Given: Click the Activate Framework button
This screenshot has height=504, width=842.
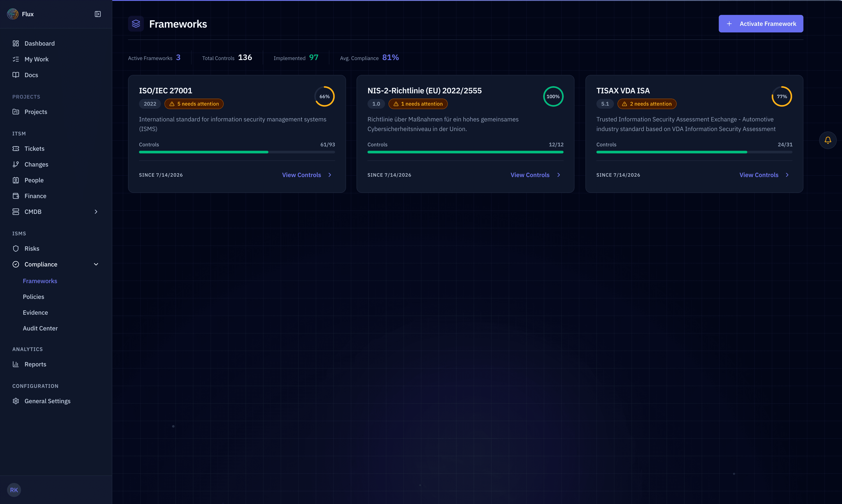Looking at the screenshot, I should click(x=761, y=24).
